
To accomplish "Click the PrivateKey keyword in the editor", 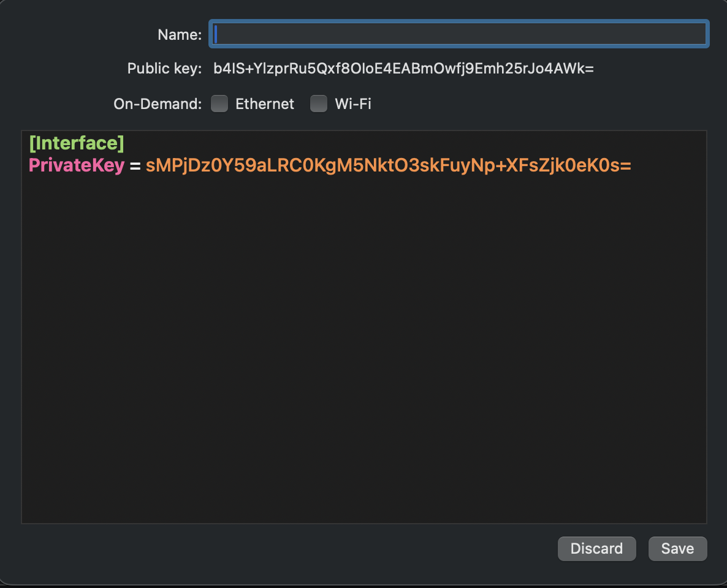I will coord(77,165).
